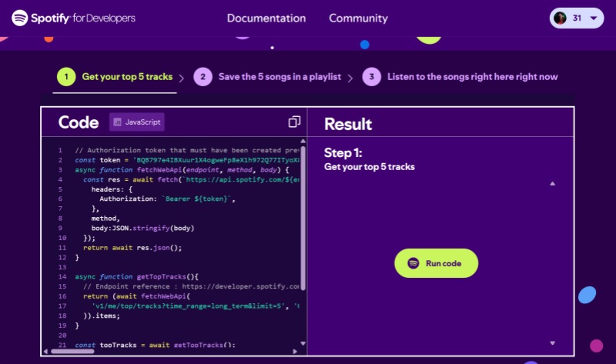
Task: Click the number 1 step circle
Action: 66,77
